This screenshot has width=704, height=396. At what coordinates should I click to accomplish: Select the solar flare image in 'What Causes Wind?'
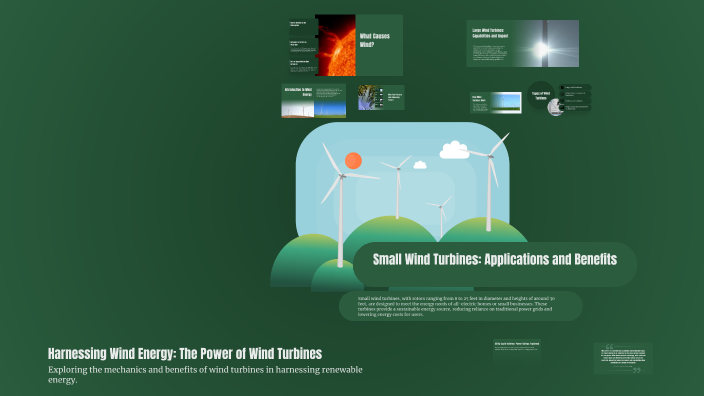[335, 45]
